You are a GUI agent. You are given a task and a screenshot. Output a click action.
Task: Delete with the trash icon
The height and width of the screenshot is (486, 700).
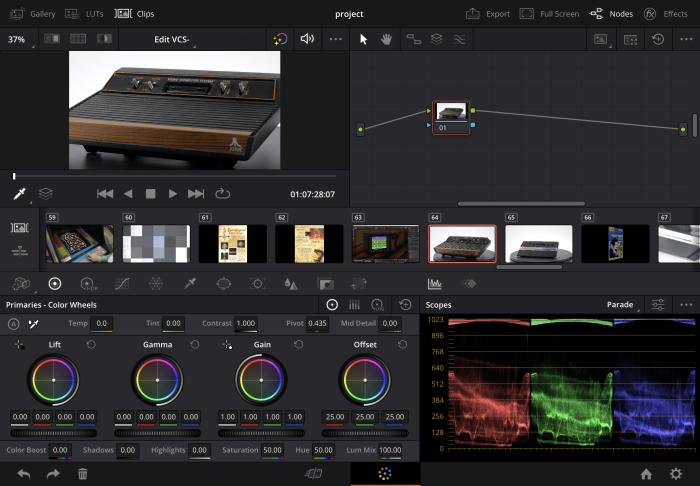click(x=82, y=474)
